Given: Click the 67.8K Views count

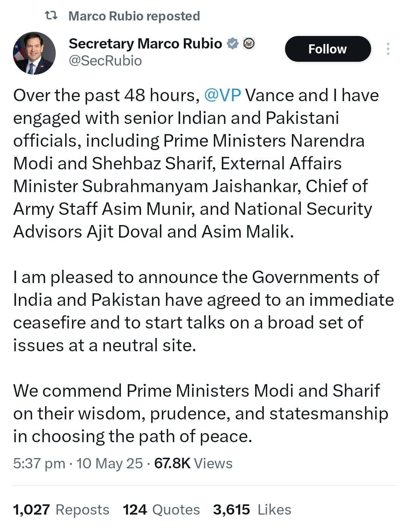Looking at the screenshot, I should [x=193, y=463].
